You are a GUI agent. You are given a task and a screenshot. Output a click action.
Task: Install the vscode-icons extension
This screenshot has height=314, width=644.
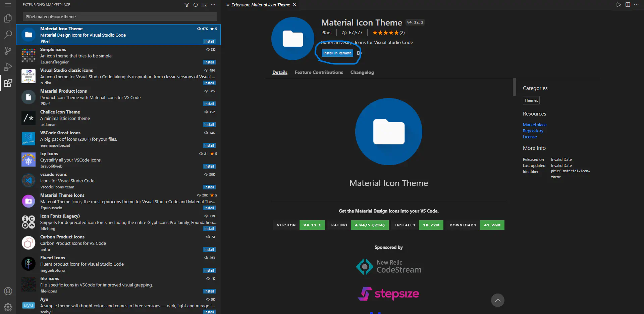point(209,187)
